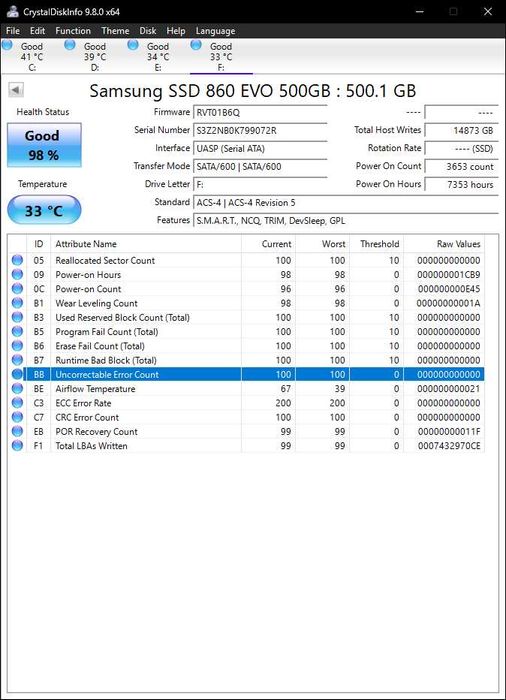Click status orb of Power-on Count row
The image size is (506, 700).
pos(17,289)
